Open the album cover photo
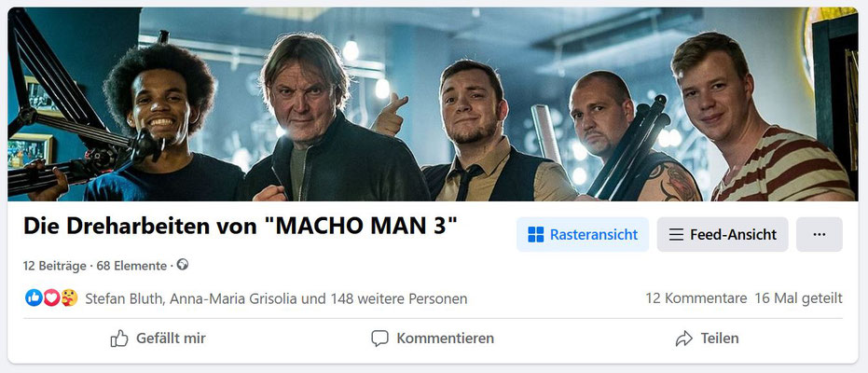 point(433,104)
